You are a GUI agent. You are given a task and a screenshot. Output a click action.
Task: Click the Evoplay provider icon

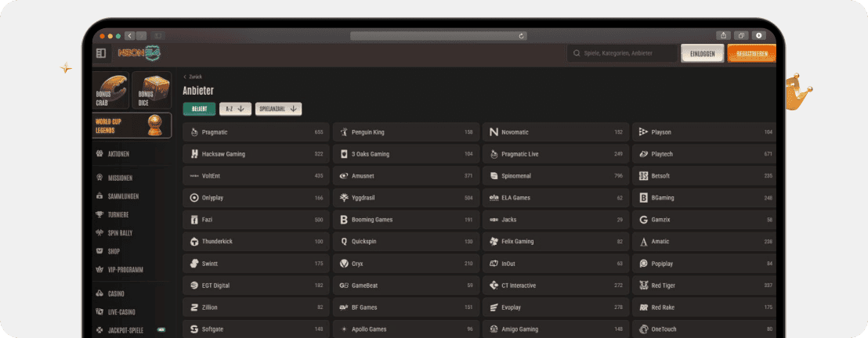click(494, 307)
